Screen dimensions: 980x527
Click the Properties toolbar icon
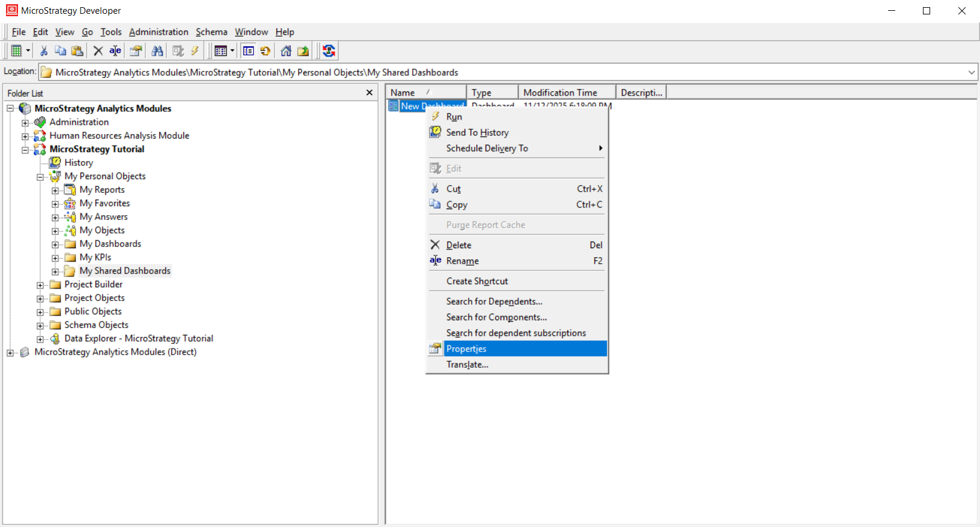[136, 51]
